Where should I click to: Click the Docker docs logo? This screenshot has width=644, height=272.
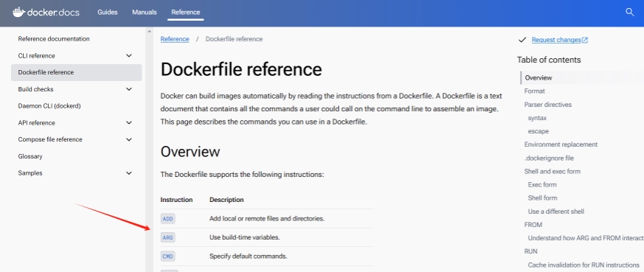pyautogui.click(x=46, y=12)
